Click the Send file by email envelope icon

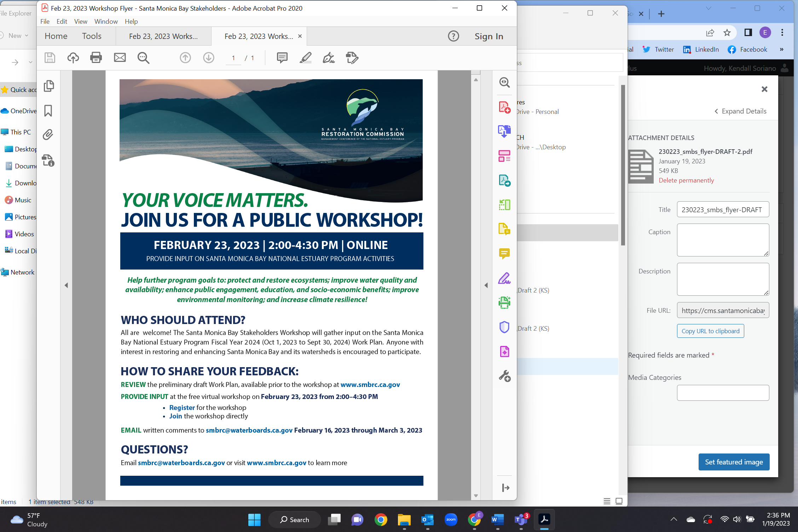120,57
